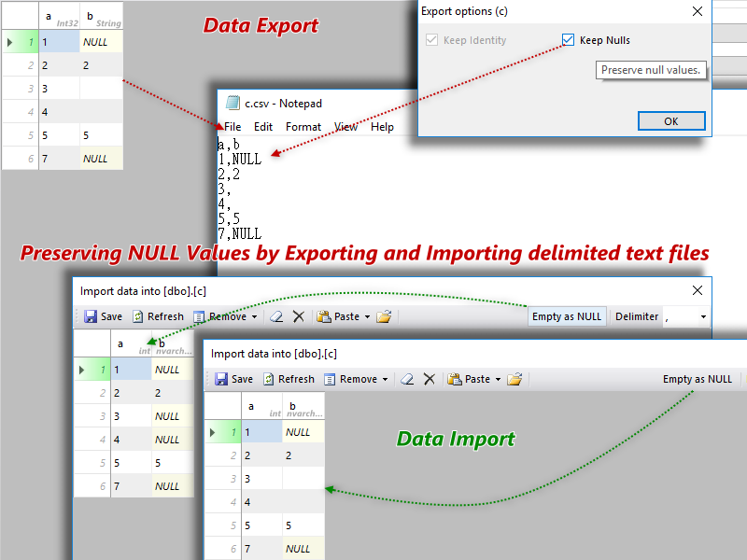Click NULL cell in row 6 of export grid
Image resolution: width=747 pixels, height=560 pixels.
(101, 159)
